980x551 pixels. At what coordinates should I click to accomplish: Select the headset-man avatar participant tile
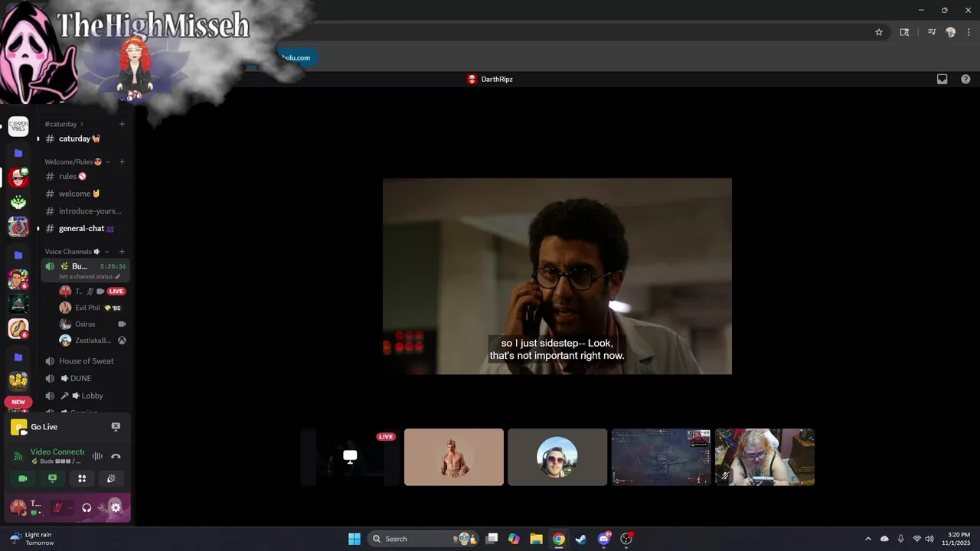[557, 457]
